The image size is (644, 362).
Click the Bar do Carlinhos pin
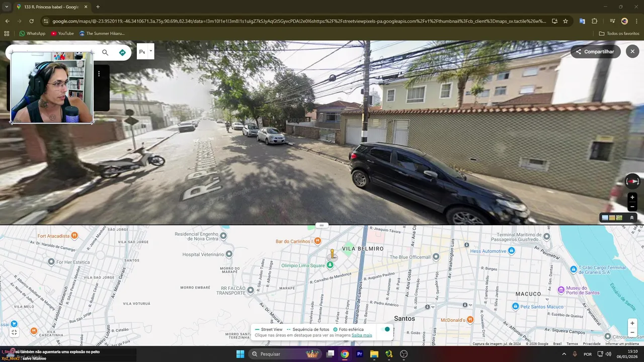coord(317,241)
